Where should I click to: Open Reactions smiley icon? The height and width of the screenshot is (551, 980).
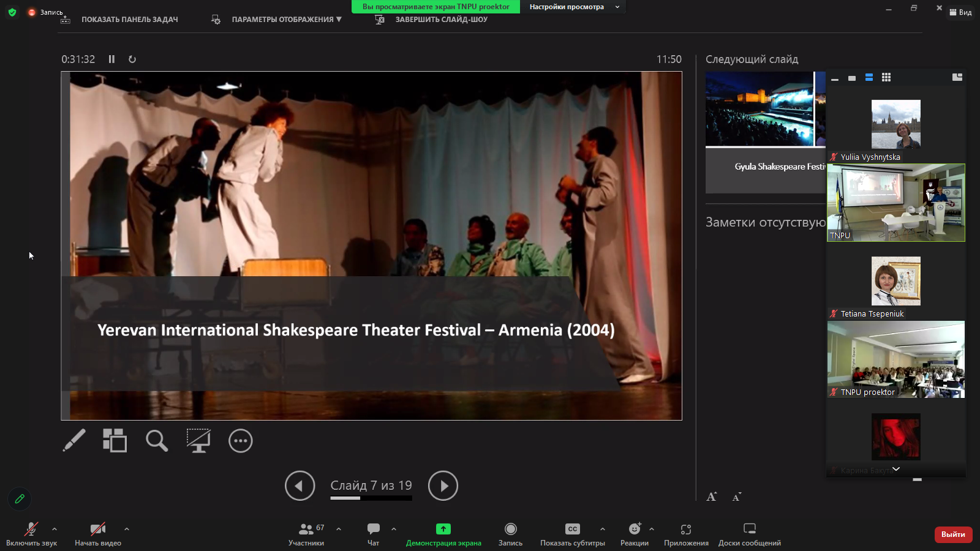pos(634,529)
